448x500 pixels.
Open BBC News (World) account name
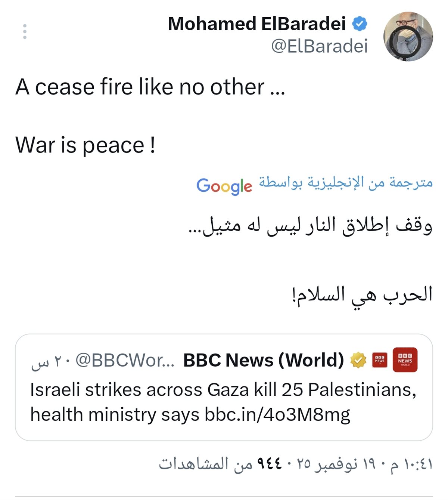coord(264,360)
